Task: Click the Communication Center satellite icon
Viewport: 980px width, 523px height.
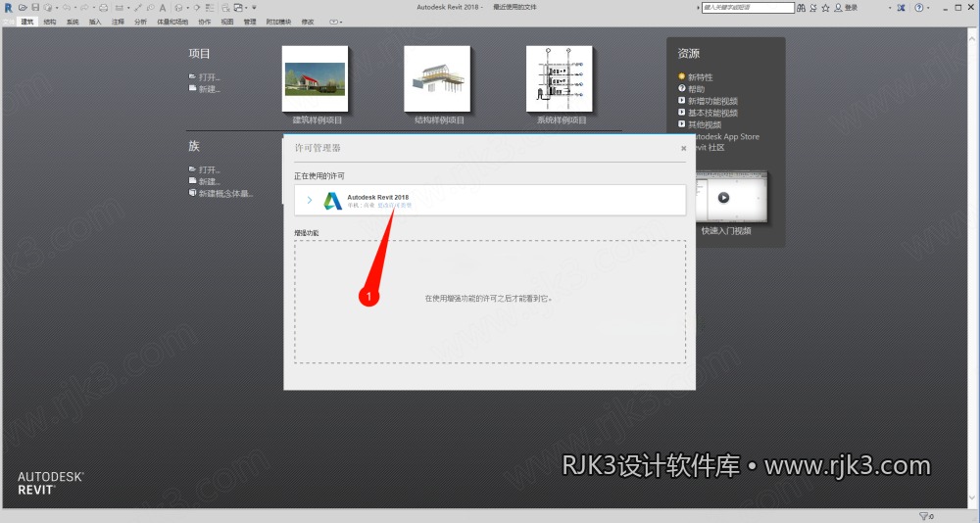Action: point(813,8)
